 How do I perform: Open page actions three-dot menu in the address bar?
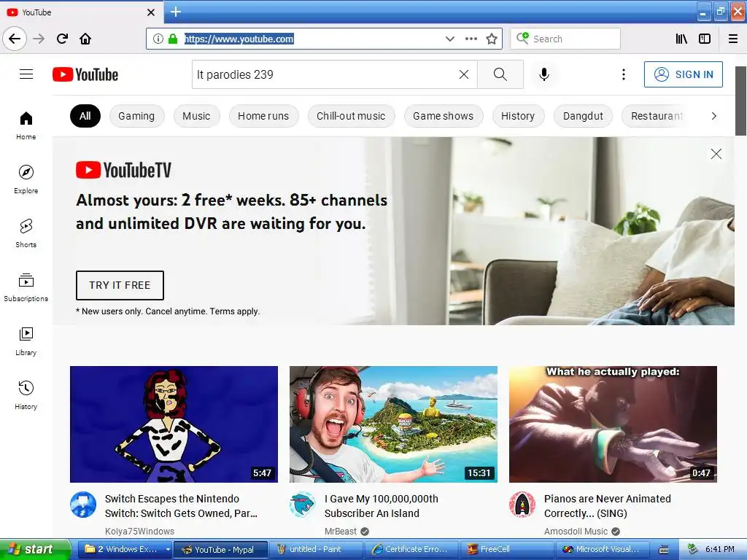coord(471,39)
